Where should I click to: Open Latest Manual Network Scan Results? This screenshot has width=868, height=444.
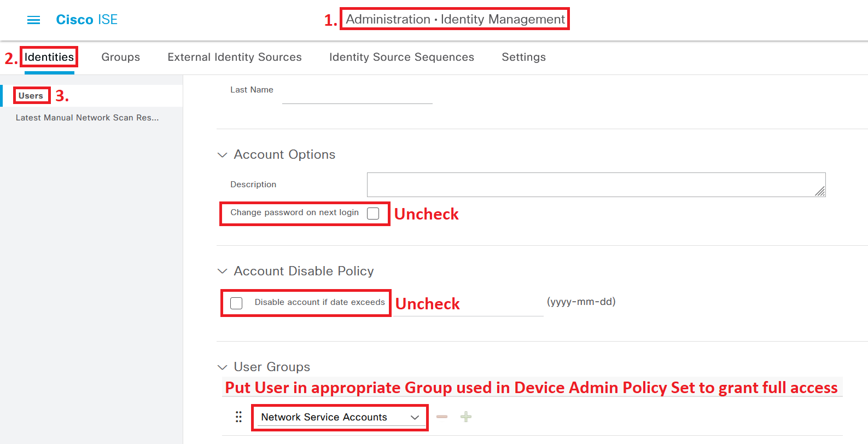[x=88, y=118]
